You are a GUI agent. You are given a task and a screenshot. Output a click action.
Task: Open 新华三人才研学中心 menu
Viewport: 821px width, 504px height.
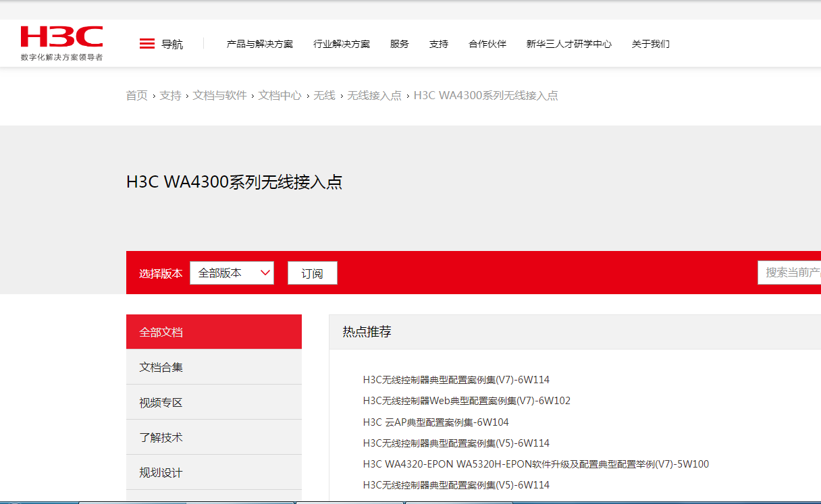tap(569, 44)
